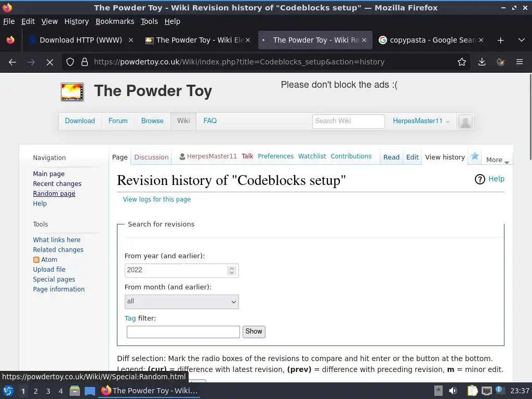This screenshot has width=532, height=399.
Task: Switch to the Read tab
Action: click(391, 157)
